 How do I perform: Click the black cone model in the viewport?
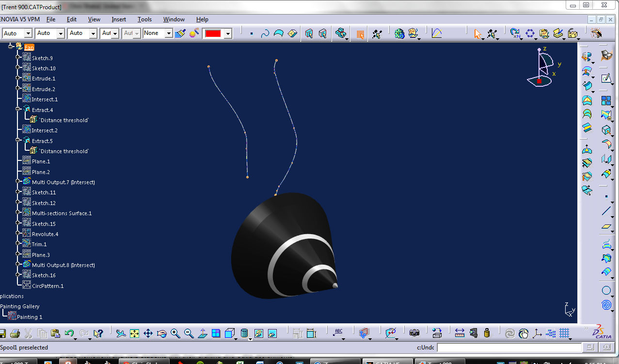(284, 246)
